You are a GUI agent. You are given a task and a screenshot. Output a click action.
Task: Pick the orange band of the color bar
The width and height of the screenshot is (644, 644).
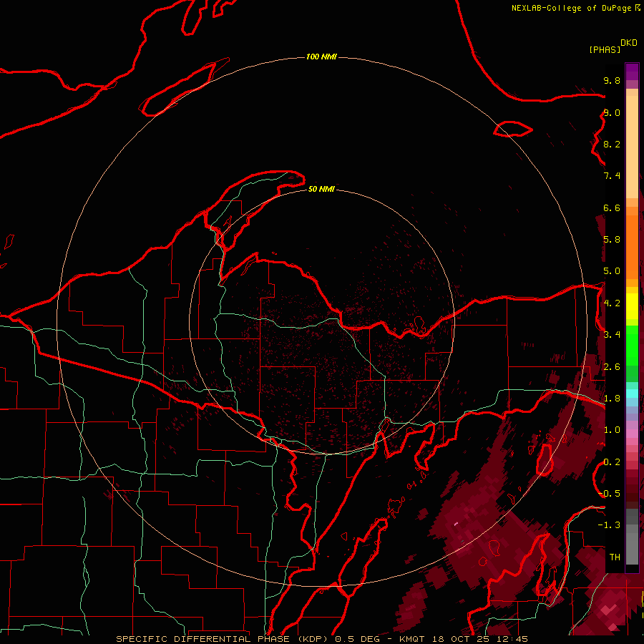pos(632,246)
